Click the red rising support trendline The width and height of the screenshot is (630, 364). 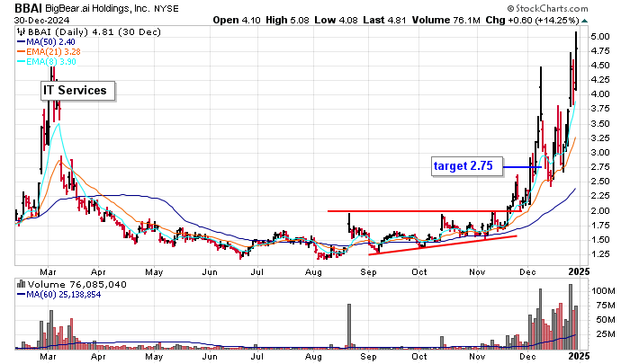pyautogui.click(x=443, y=244)
